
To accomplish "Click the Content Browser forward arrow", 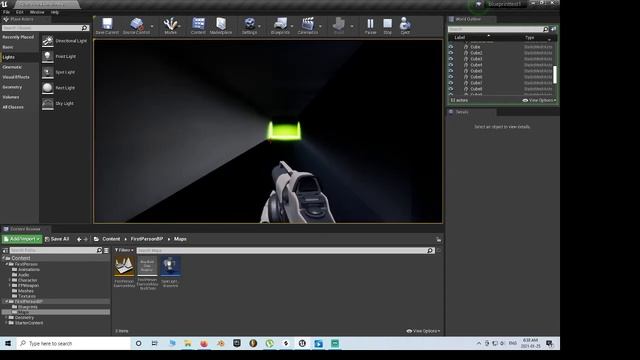I will (86, 239).
